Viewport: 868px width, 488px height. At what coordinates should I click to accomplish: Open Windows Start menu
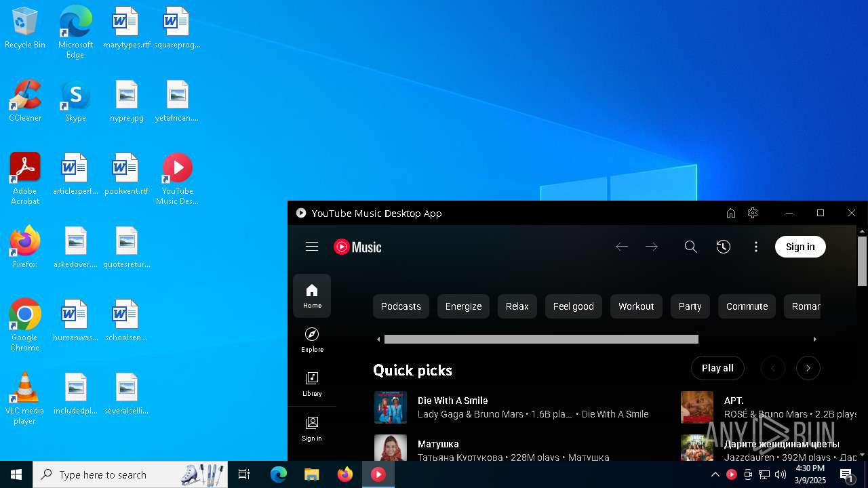pos(16,474)
